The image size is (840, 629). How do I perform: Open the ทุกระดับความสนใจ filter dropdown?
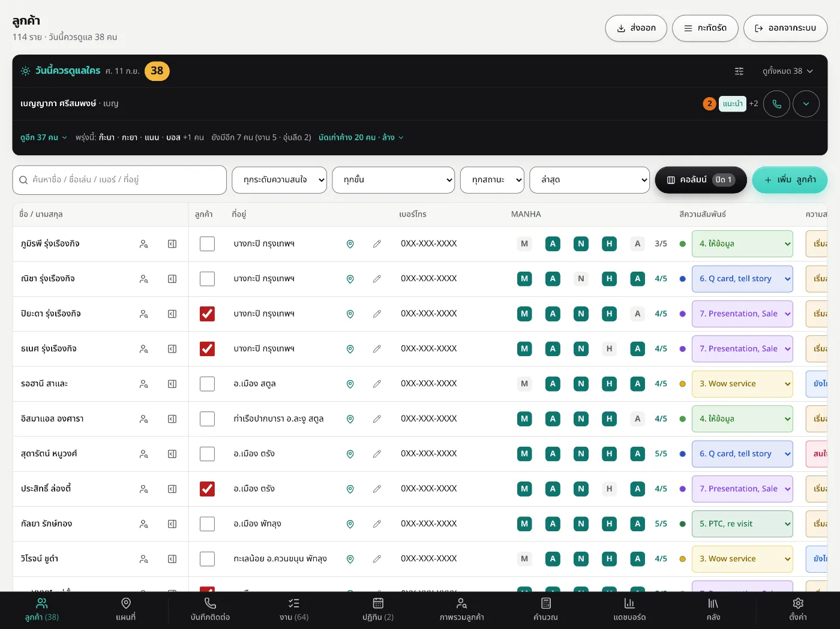pos(280,180)
